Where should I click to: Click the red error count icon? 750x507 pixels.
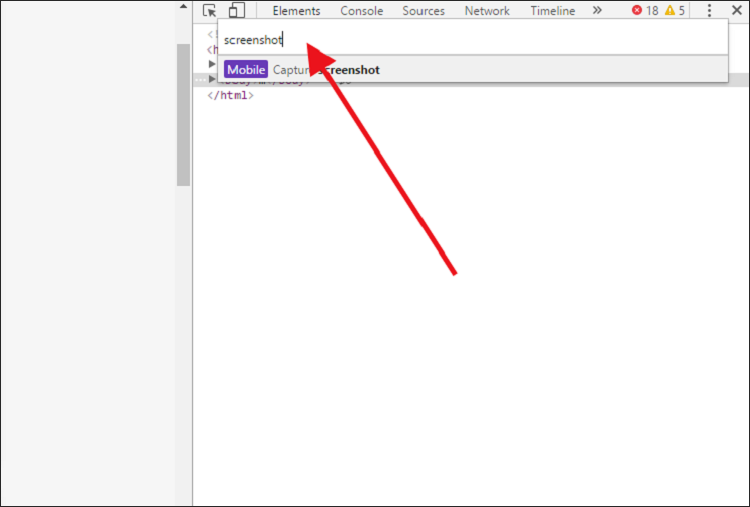pyautogui.click(x=637, y=11)
